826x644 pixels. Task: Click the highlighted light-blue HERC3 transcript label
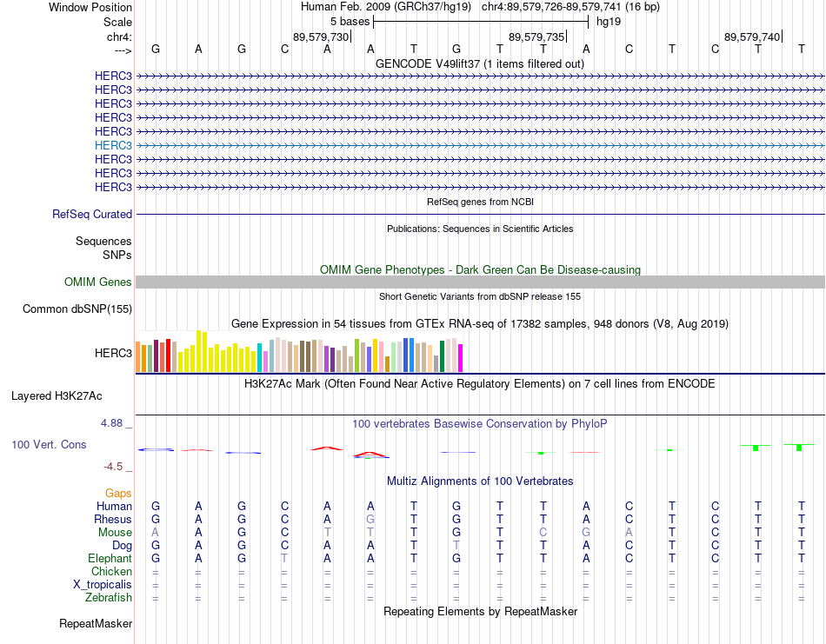point(113,145)
